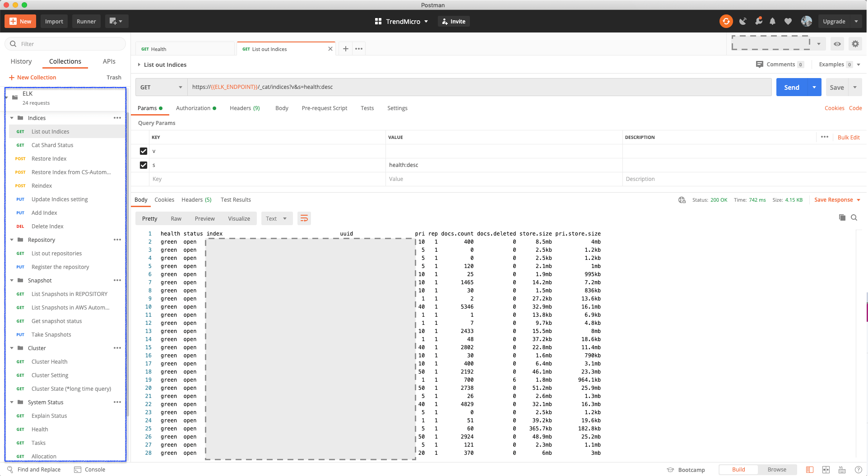Viewport: 868px width, 476px height.
Task: Collapse the Snapshot folder
Action: (x=12, y=280)
